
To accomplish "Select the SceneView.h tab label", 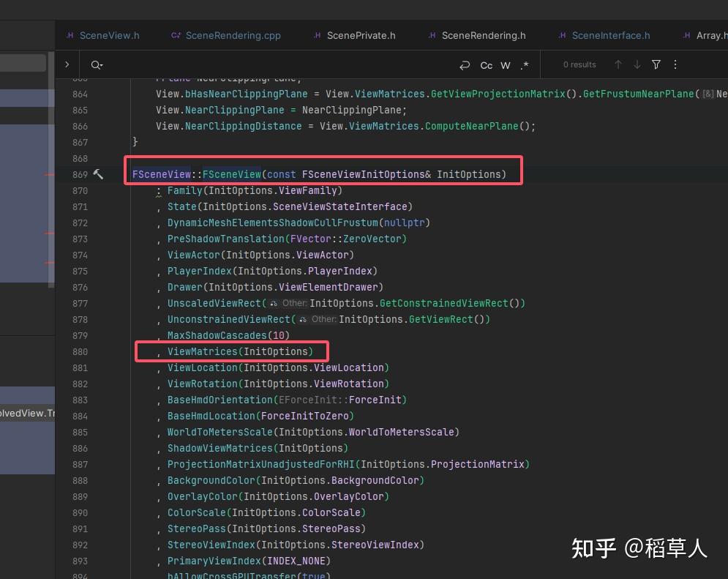I will [108, 34].
